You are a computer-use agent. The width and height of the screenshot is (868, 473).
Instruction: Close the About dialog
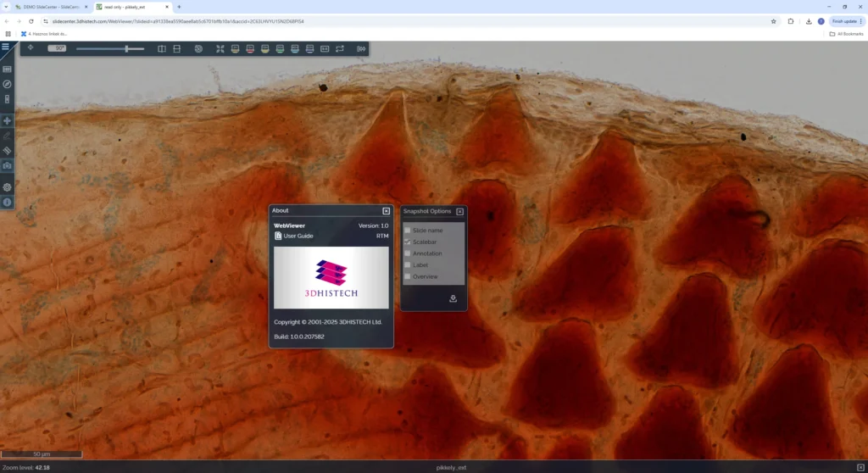(x=386, y=211)
